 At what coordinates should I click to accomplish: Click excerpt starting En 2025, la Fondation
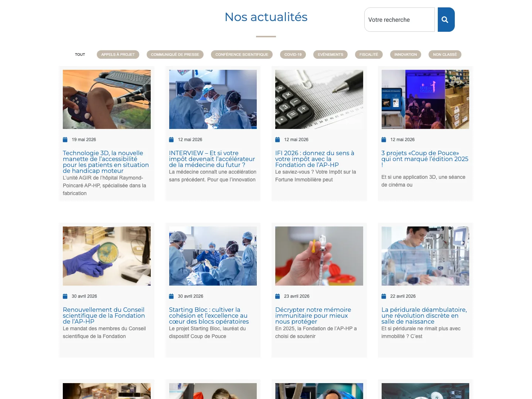pyautogui.click(x=316, y=332)
